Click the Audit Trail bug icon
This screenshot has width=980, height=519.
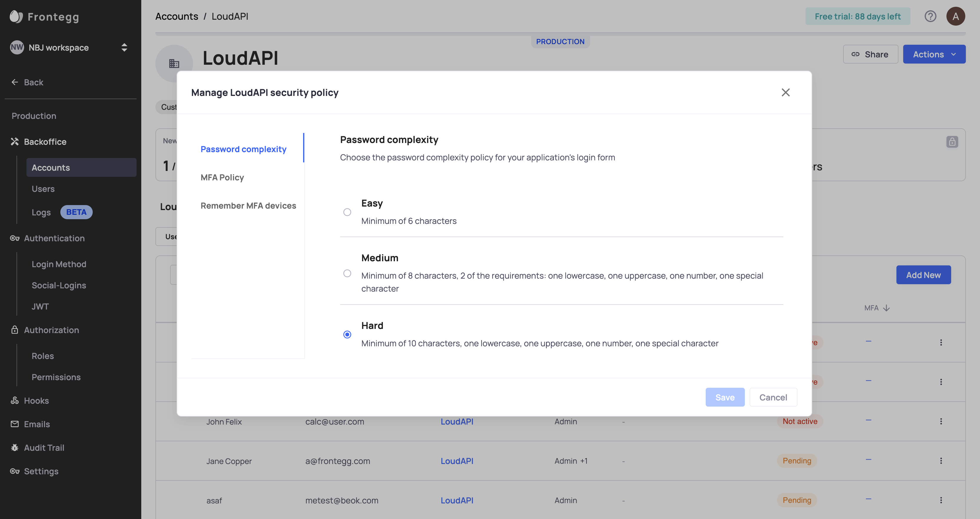click(15, 448)
